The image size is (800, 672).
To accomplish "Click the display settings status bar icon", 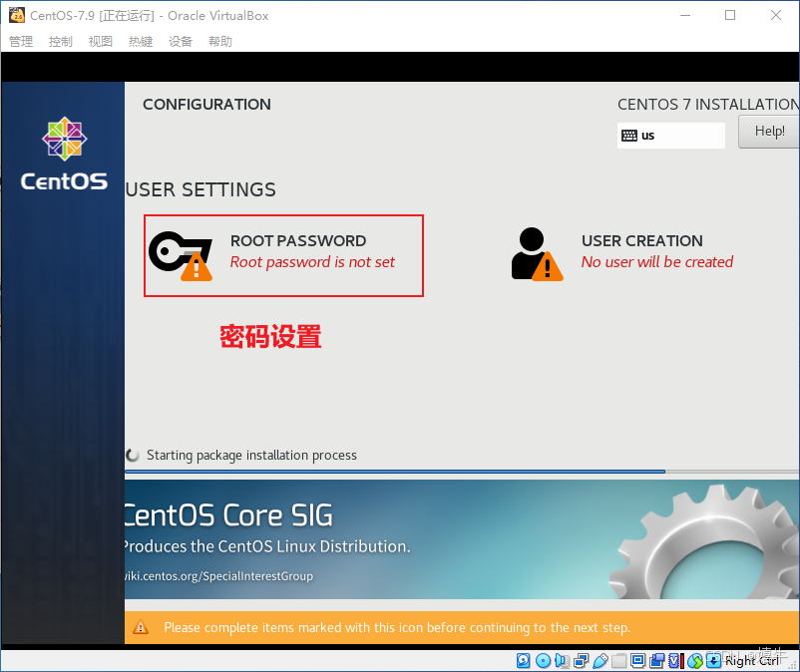I will (x=637, y=660).
